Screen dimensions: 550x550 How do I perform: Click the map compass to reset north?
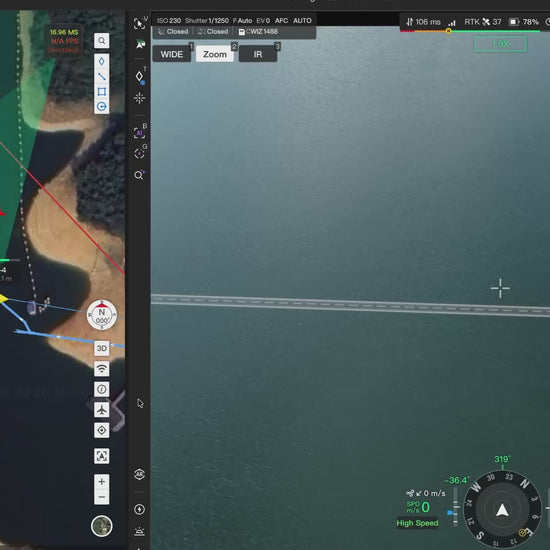coord(102,315)
